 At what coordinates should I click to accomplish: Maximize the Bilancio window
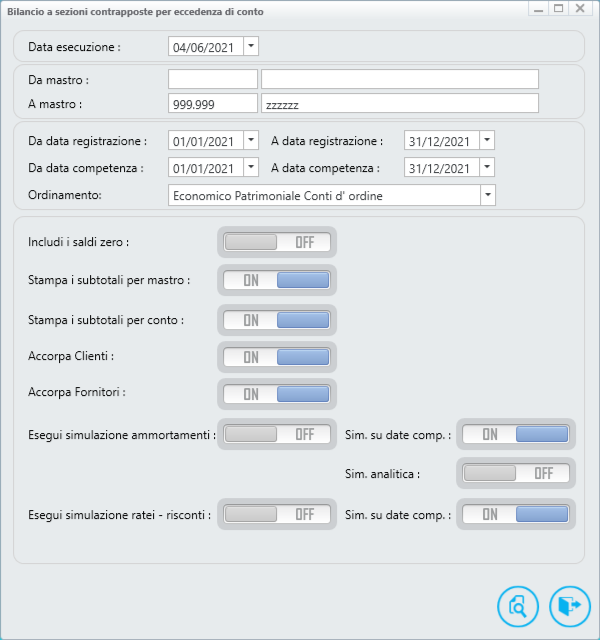click(x=559, y=8)
